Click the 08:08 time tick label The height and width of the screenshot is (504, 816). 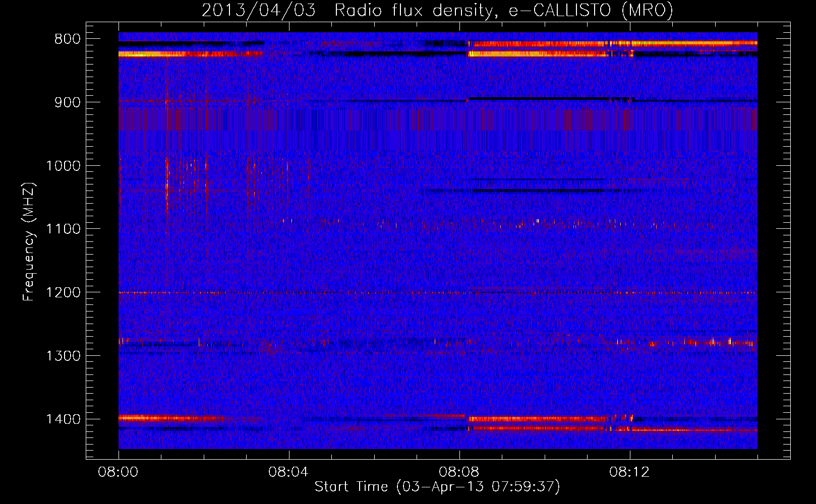point(459,472)
